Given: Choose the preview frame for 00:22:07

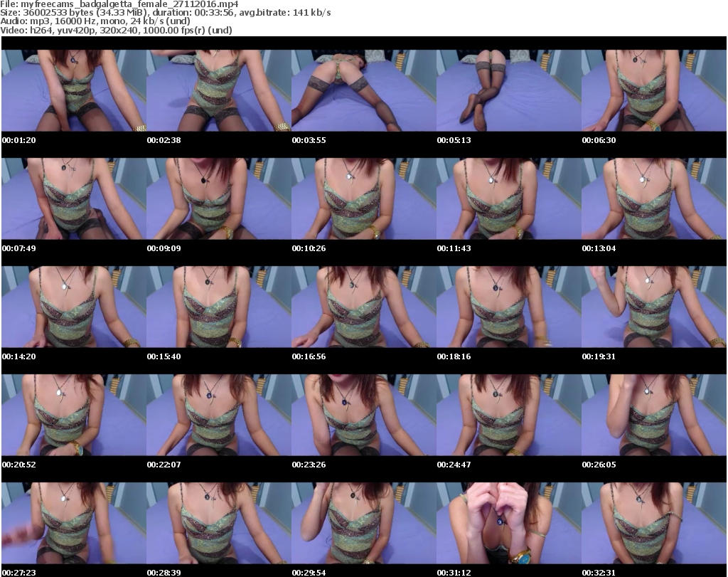Looking at the screenshot, I should [219, 415].
